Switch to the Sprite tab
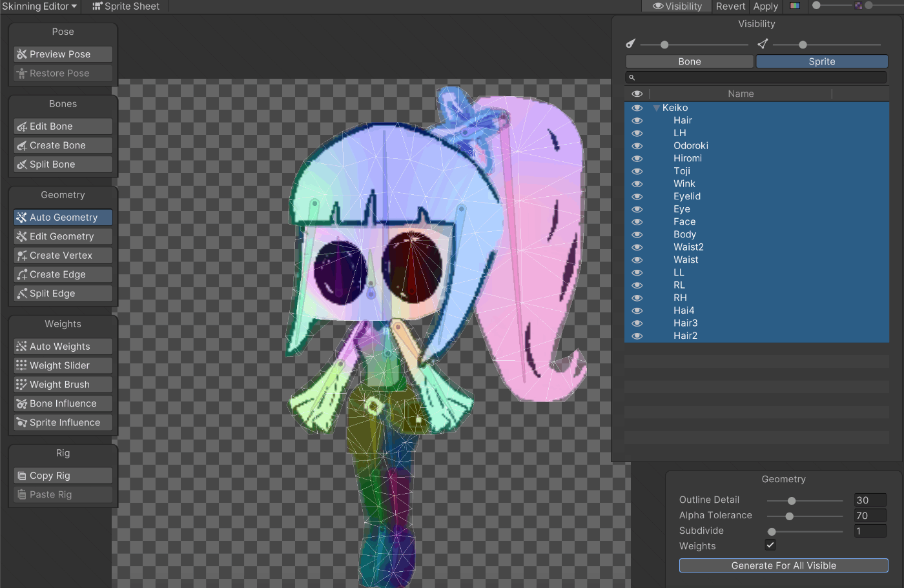The width and height of the screenshot is (904, 588). click(x=821, y=62)
